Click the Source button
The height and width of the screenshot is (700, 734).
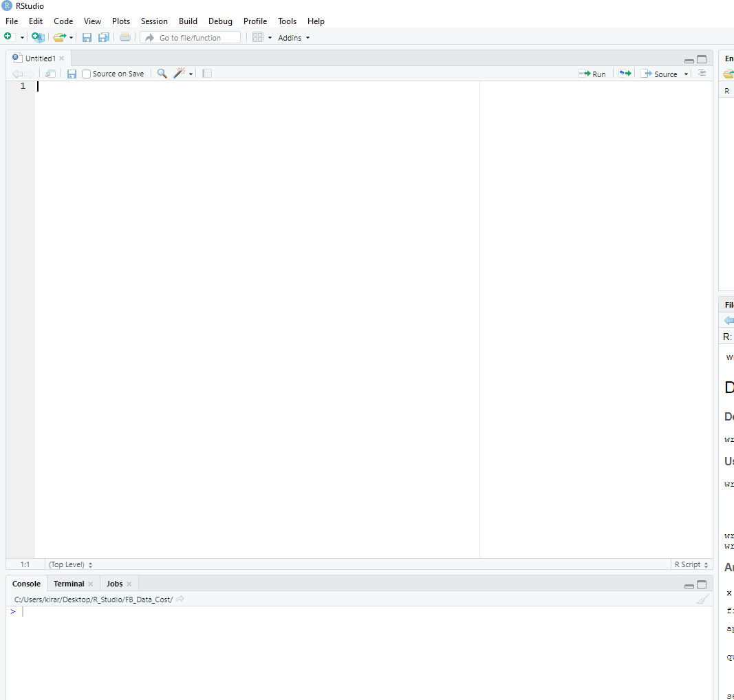click(x=659, y=74)
